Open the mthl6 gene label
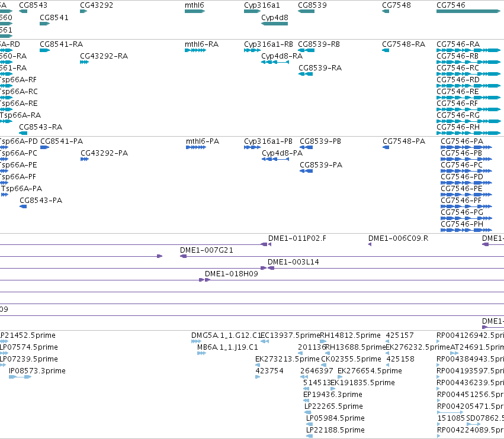The image size is (504, 439). pyautogui.click(x=194, y=5)
